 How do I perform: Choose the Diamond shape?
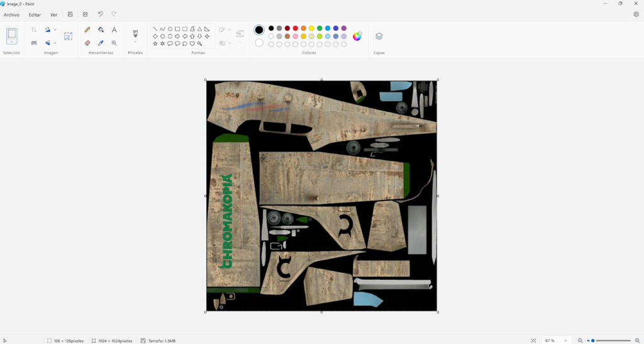pyautogui.click(x=155, y=36)
